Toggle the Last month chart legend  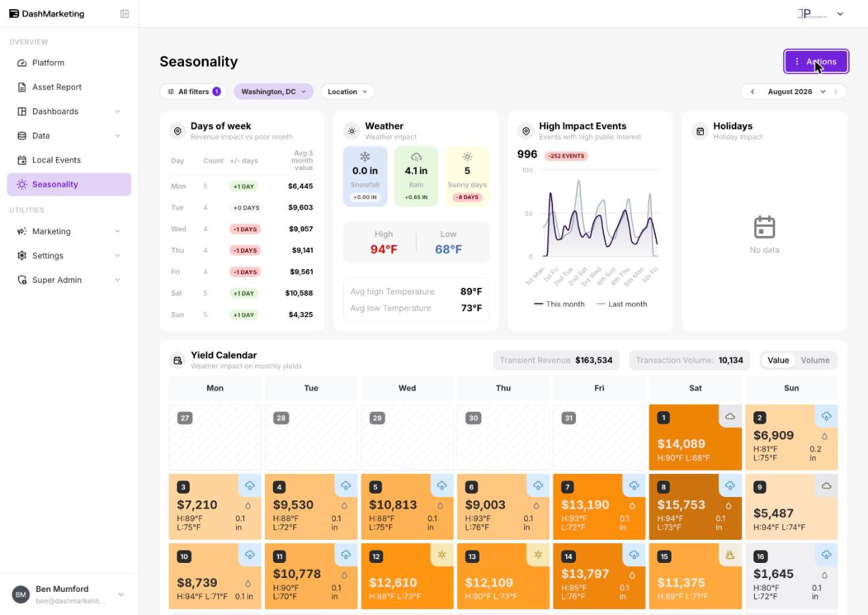point(622,304)
